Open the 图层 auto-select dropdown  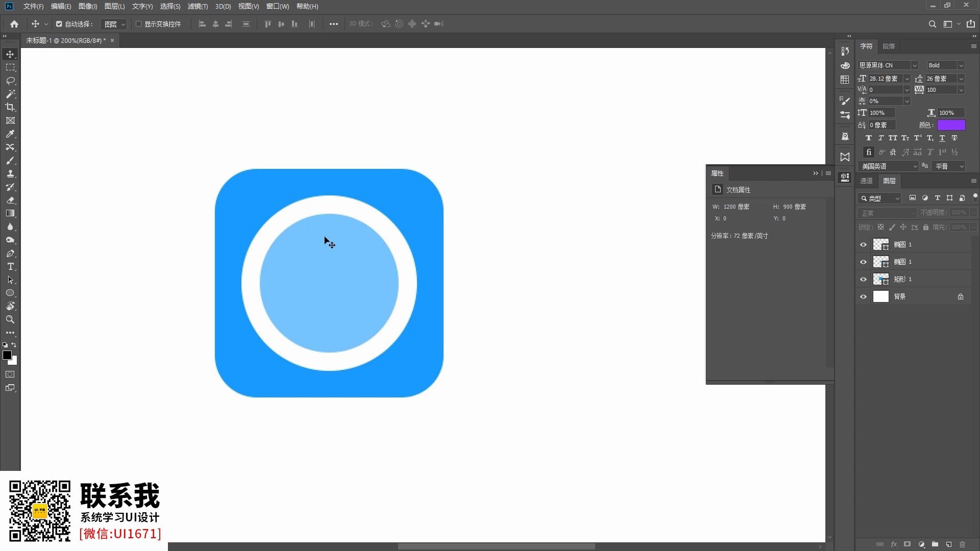click(114, 24)
